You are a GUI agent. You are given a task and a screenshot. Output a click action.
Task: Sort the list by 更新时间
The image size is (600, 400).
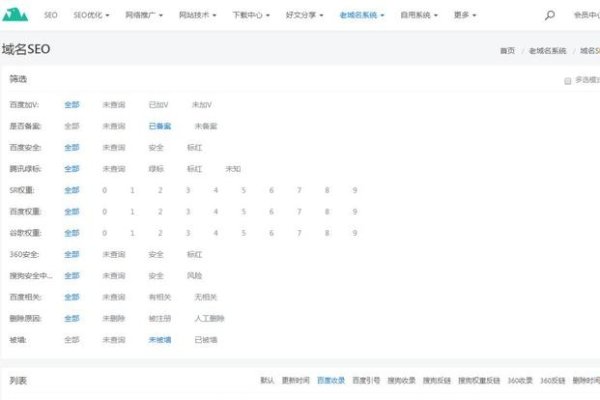coord(295,380)
